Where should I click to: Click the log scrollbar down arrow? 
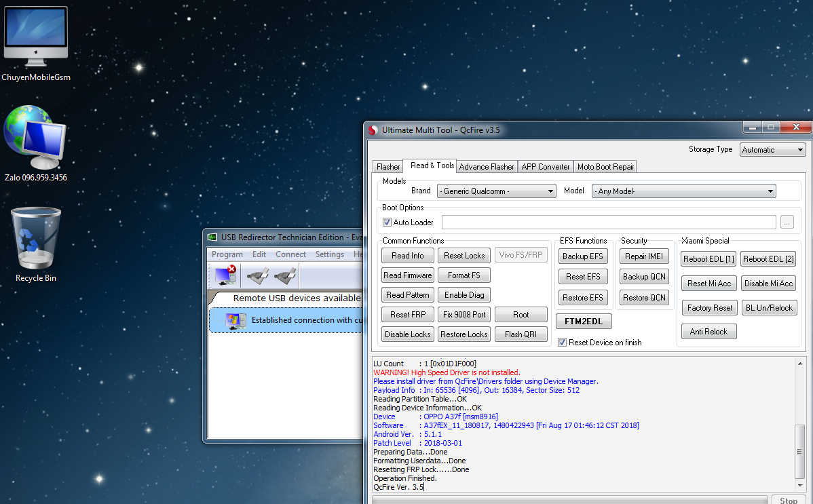click(800, 485)
